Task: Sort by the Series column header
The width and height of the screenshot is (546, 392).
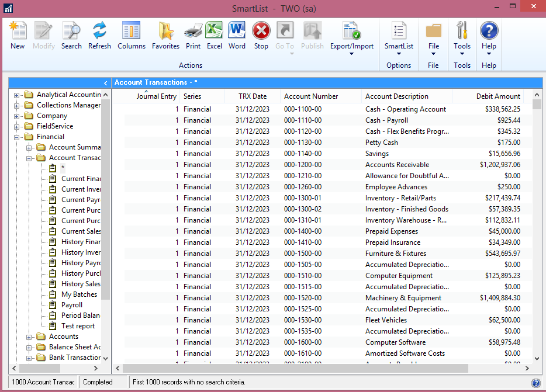Action: click(x=202, y=96)
